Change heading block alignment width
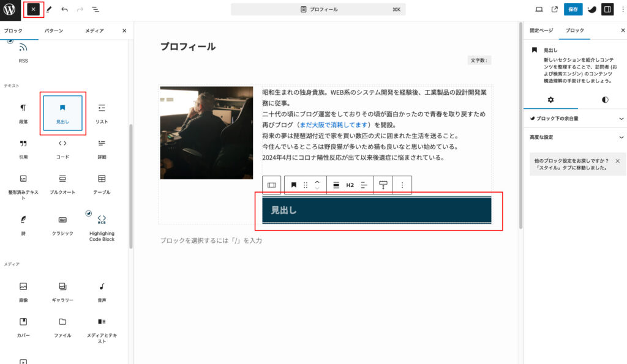 pos(336,185)
